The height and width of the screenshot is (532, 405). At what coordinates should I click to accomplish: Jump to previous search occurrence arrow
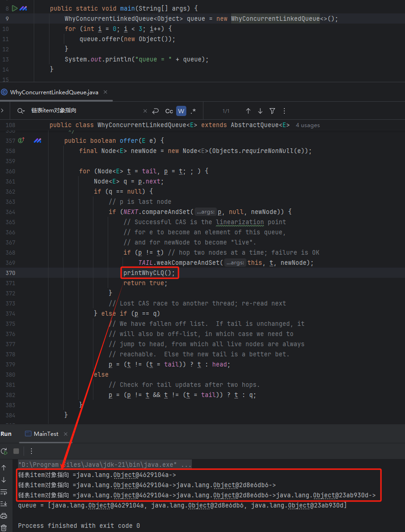click(248, 111)
